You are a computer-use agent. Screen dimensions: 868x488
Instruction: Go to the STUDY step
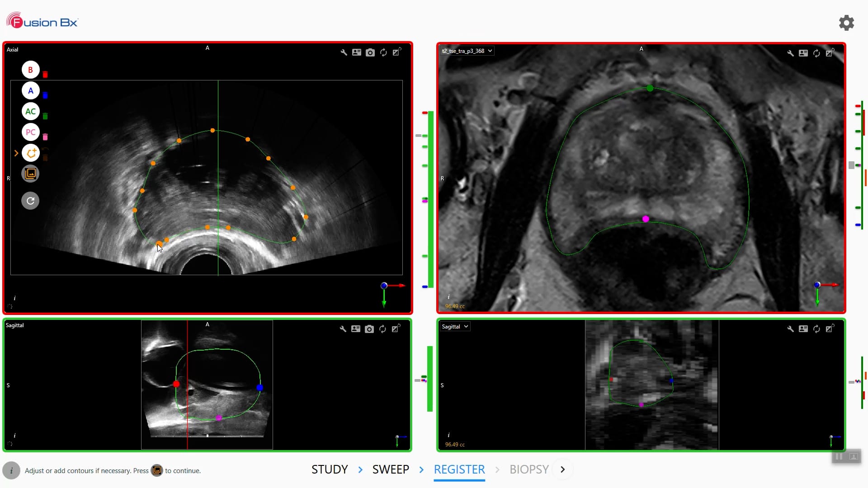(330, 469)
